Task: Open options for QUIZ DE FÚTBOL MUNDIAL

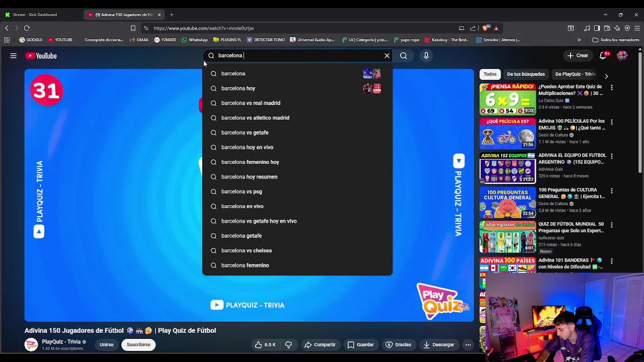Action: pyautogui.click(x=612, y=225)
